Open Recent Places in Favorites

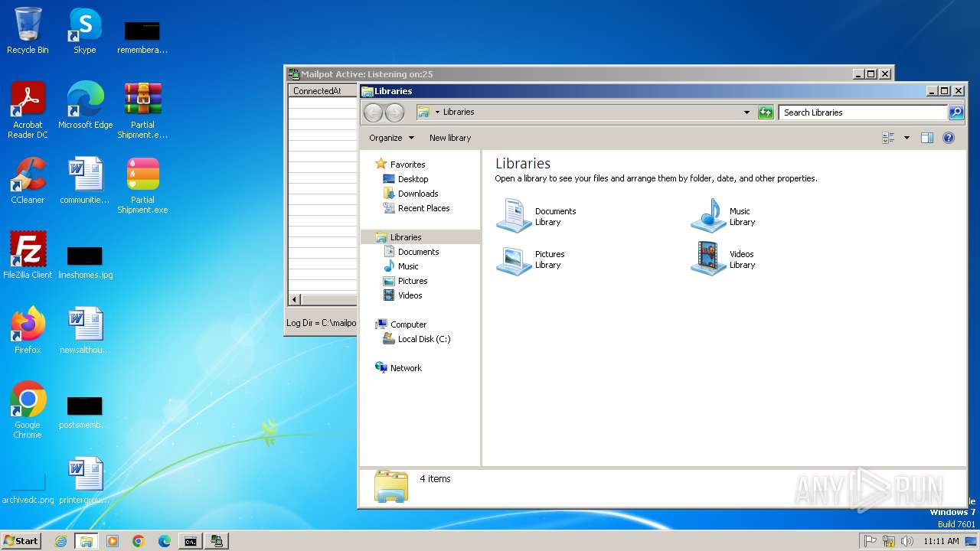(423, 208)
